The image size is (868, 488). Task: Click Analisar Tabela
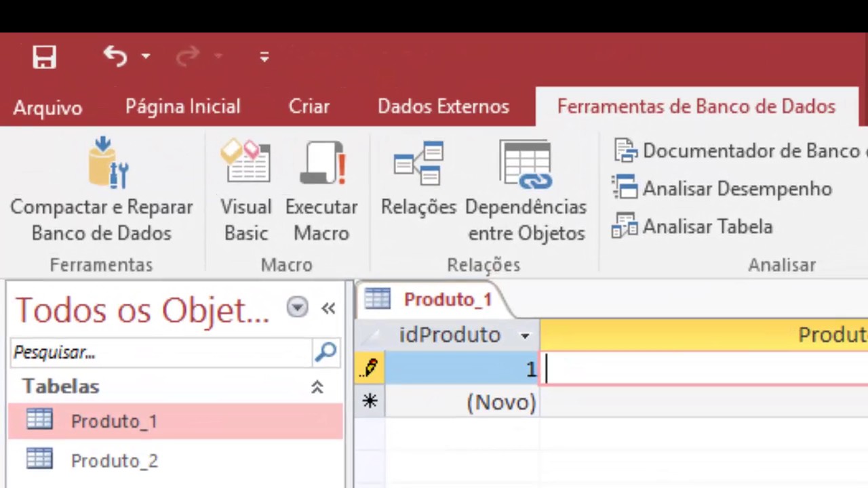(692, 226)
